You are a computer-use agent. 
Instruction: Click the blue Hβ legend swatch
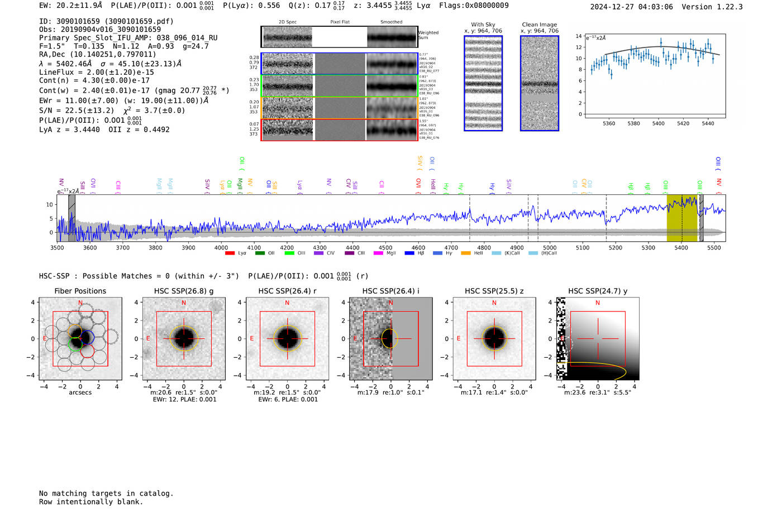409,253
